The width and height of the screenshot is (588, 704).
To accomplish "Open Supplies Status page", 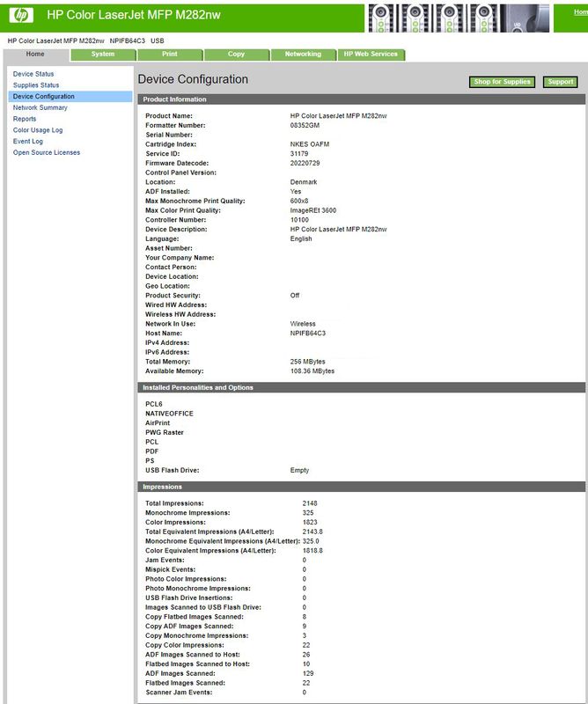I will point(36,85).
